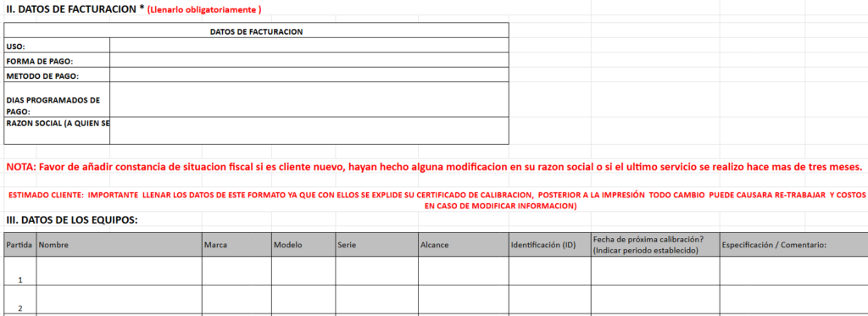
Task: Click the Marca cell in row 1
Action: point(236,270)
